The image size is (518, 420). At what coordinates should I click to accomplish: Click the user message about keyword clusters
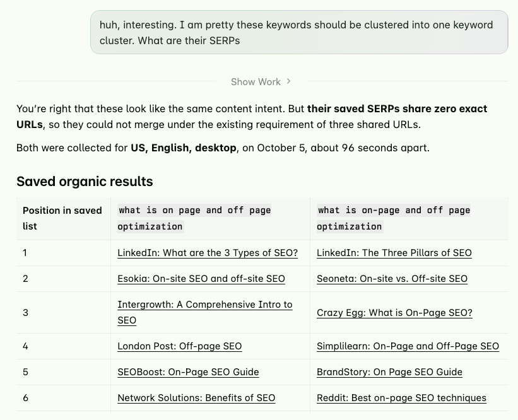(x=299, y=32)
